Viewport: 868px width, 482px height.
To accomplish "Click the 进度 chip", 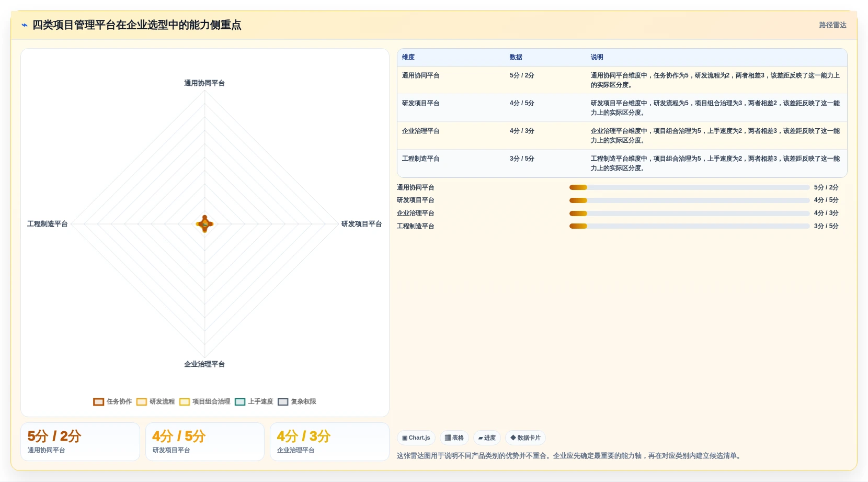I will 487,438.
